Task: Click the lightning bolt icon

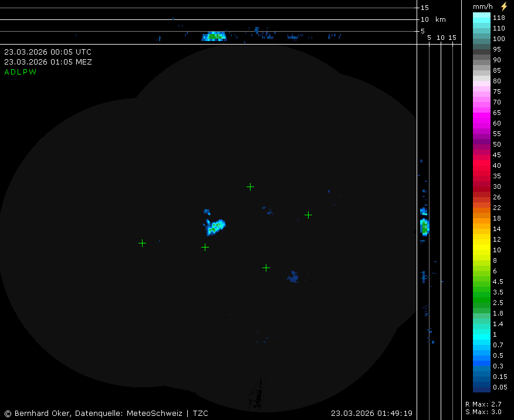Action: (503, 6)
